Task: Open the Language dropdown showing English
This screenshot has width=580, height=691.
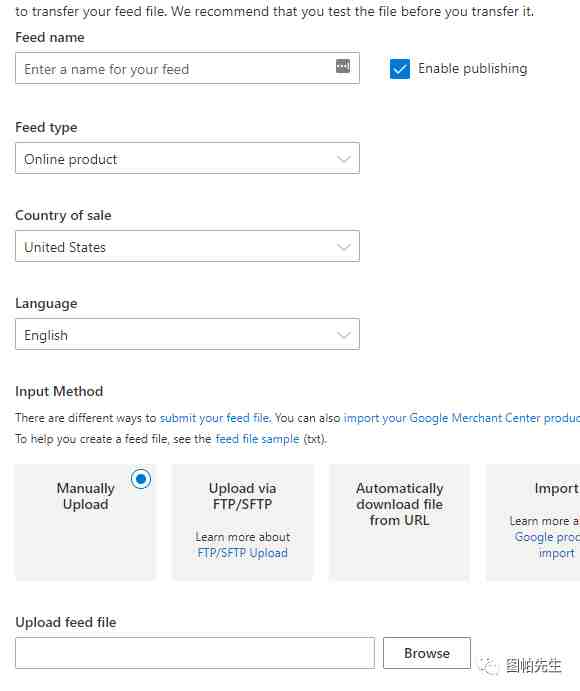Action: 187,334
